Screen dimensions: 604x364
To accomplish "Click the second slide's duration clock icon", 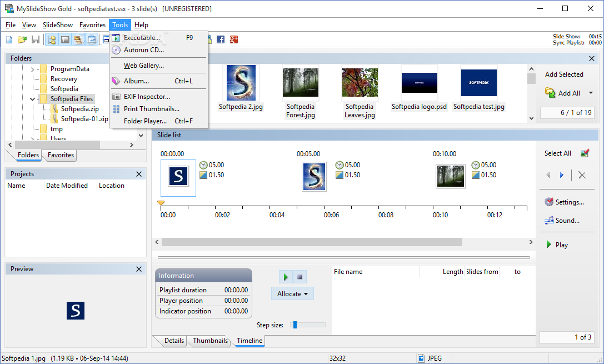I will pos(340,165).
